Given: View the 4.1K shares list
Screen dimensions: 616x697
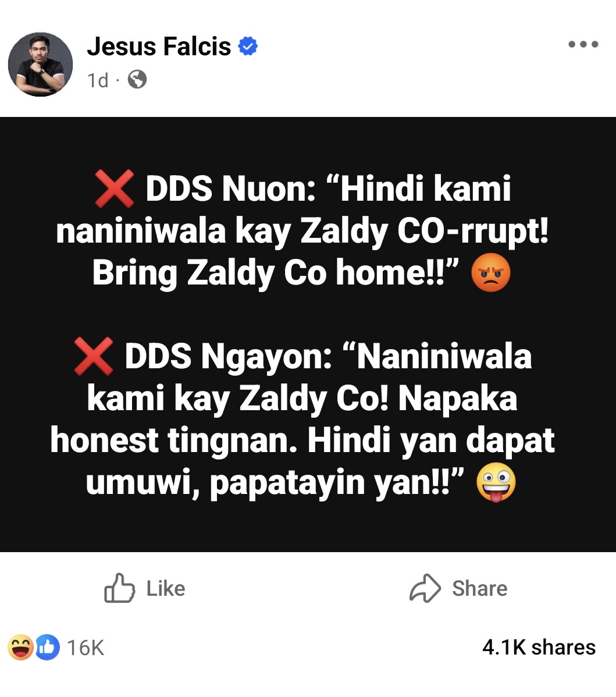Looking at the screenshot, I should click(539, 647).
